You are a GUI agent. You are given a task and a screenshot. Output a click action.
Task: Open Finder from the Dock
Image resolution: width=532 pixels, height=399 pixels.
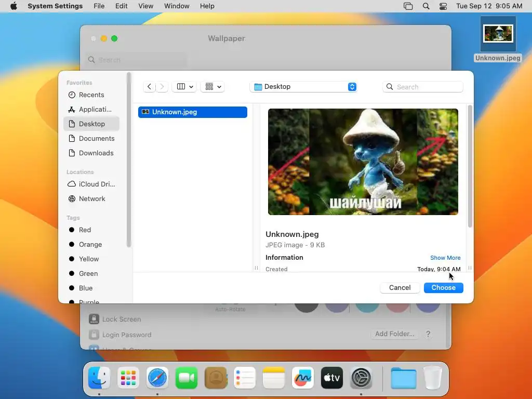click(99, 378)
